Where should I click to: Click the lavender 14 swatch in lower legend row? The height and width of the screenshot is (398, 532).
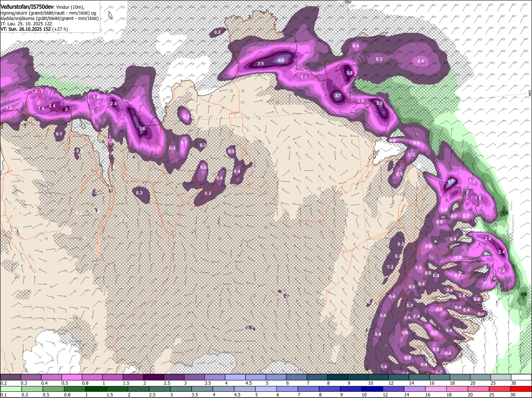[x=416, y=389]
